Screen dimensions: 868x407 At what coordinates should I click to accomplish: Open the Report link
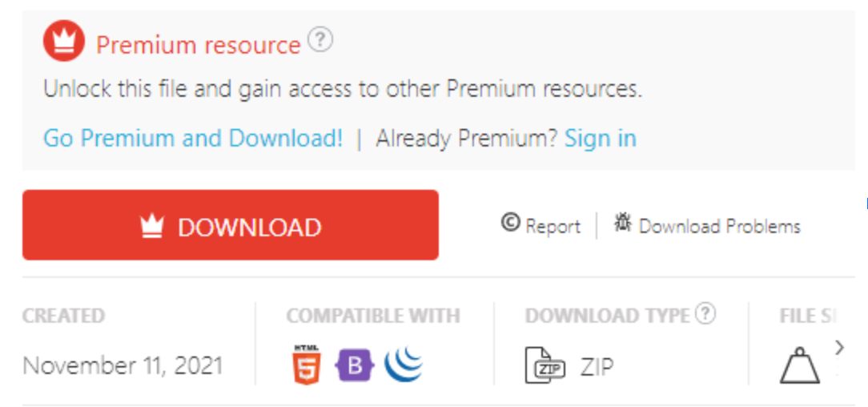[x=553, y=227]
